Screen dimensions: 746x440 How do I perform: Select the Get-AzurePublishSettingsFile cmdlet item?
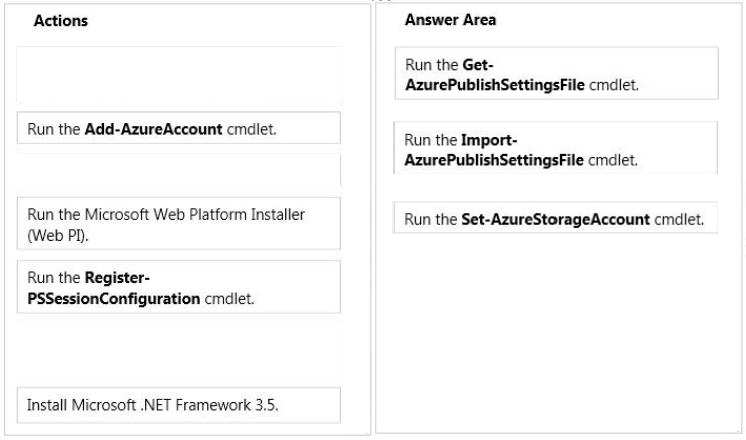(x=556, y=73)
